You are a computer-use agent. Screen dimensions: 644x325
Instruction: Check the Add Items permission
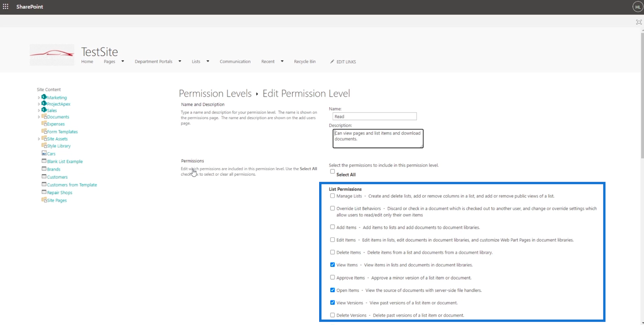coord(332,227)
